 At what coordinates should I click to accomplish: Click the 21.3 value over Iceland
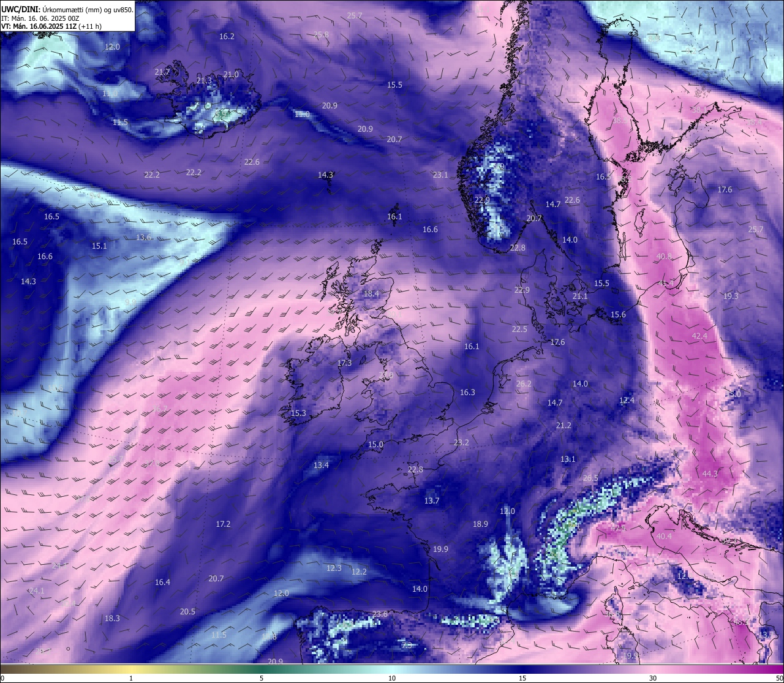pyautogui.click(x=204, y=81)
